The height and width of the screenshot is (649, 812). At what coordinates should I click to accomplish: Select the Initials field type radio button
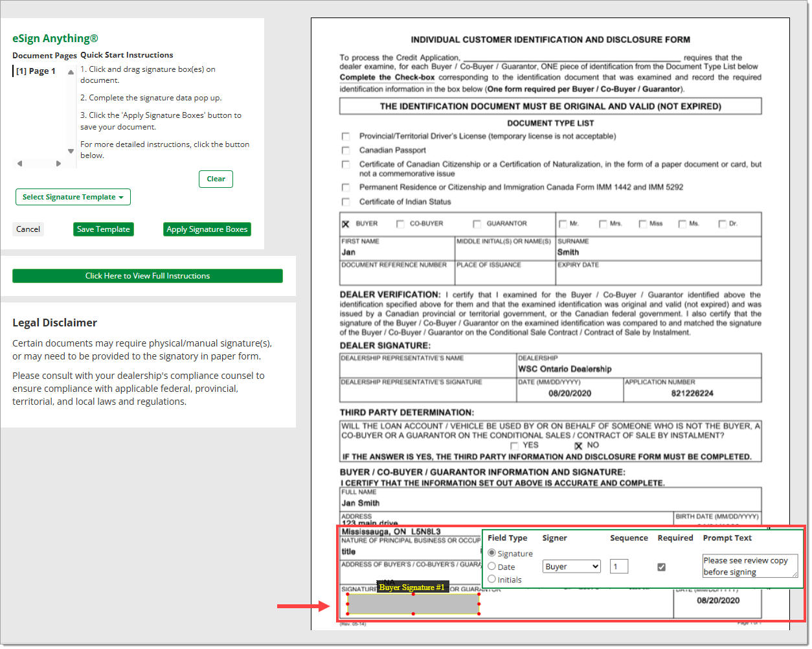[x=492, y=579]
